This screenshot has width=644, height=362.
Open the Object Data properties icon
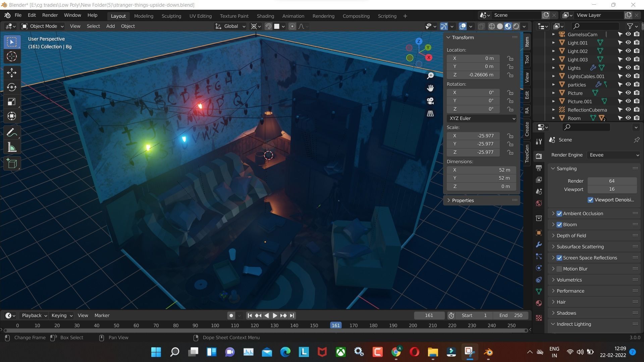pyautogui.click(x=539, y=292)
